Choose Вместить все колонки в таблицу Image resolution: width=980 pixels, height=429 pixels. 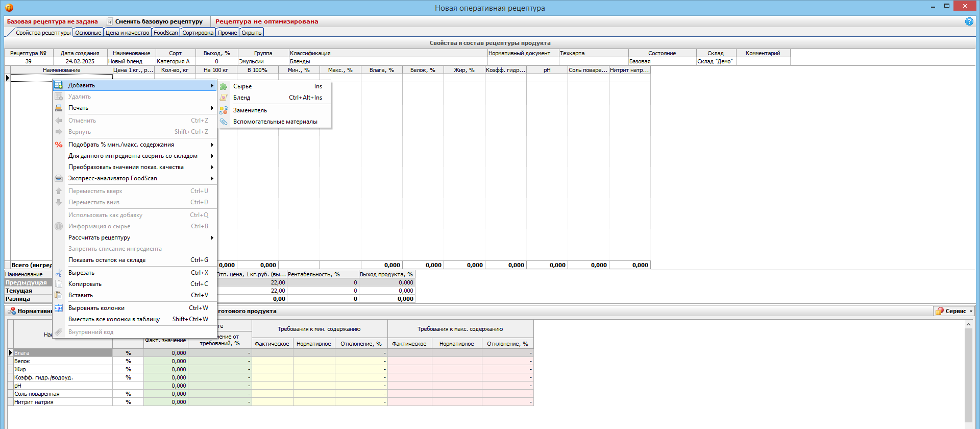(x=114, y=319)
